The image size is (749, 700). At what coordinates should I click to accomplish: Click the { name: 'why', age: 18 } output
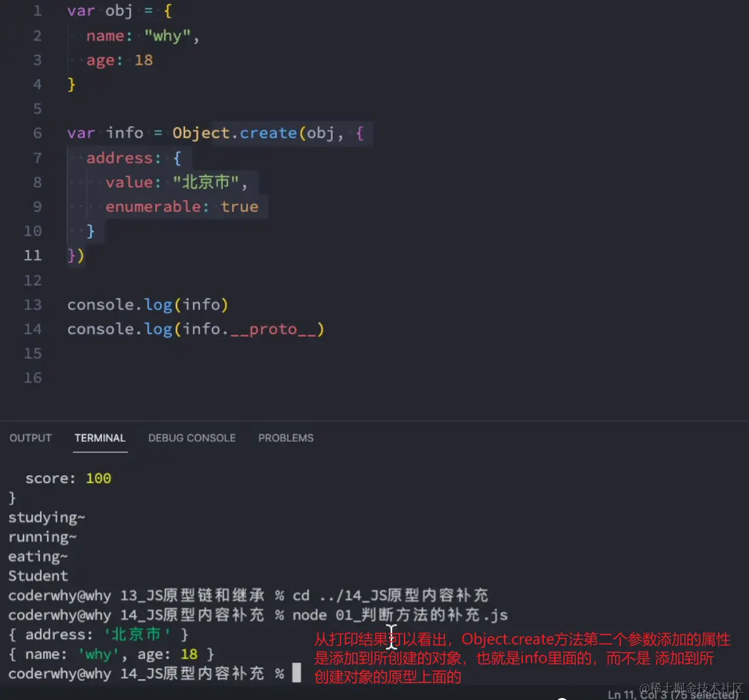click(111, 654)
